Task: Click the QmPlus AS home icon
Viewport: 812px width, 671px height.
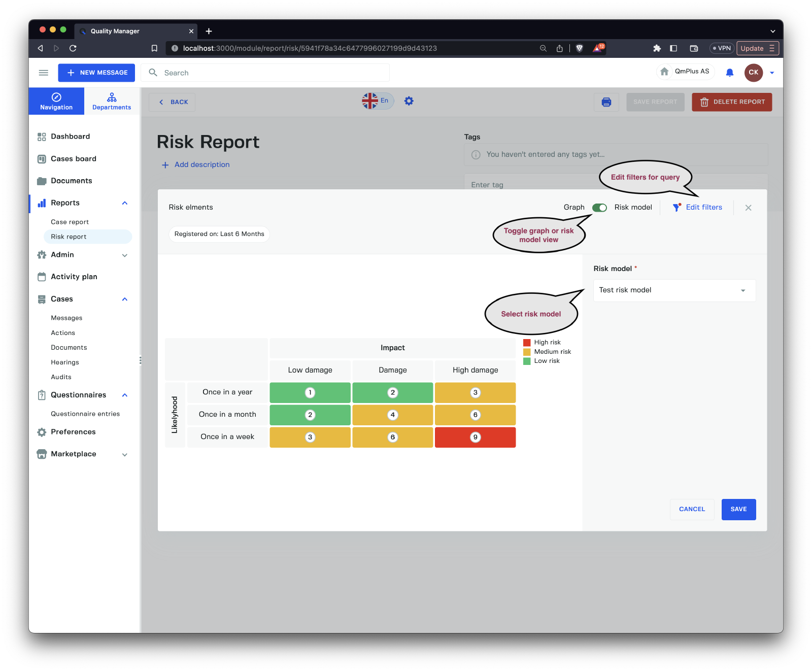Action: coord(664,72)
